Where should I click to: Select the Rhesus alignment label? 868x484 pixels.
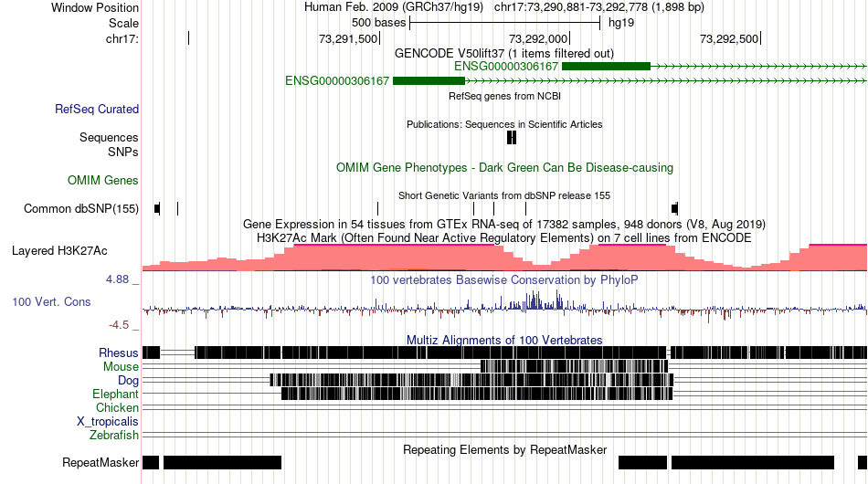point(119,352)
